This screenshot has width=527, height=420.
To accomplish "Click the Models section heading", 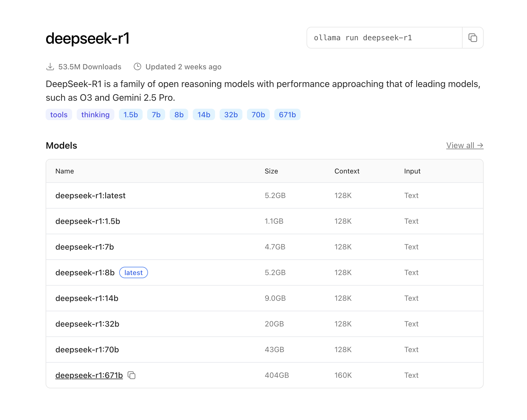I will 62,146.
